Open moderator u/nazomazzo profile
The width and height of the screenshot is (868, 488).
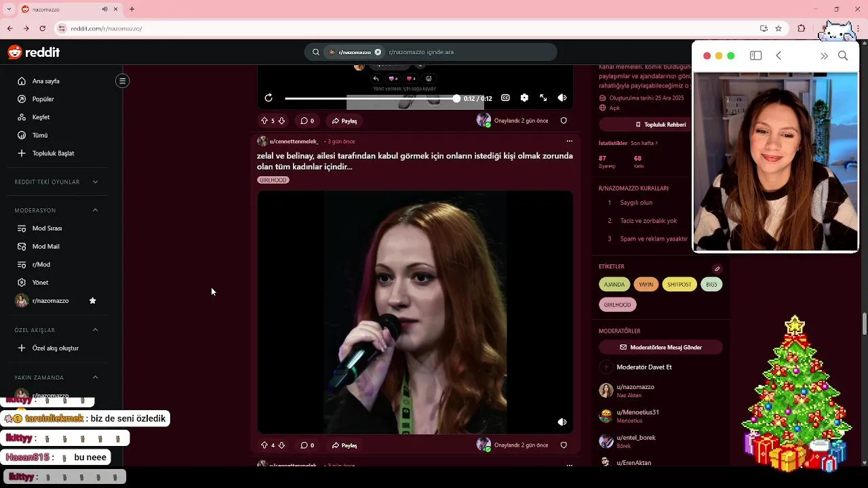click(635, 387)
